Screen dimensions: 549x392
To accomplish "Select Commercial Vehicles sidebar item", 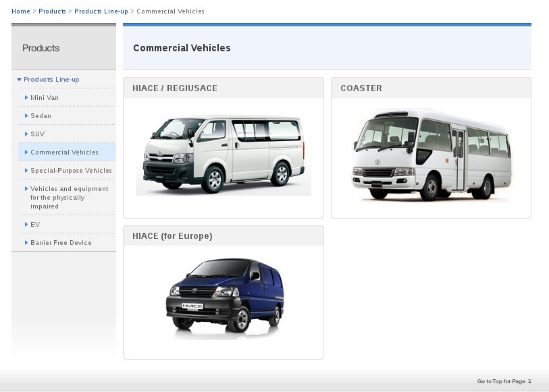I will click(64, 152).
